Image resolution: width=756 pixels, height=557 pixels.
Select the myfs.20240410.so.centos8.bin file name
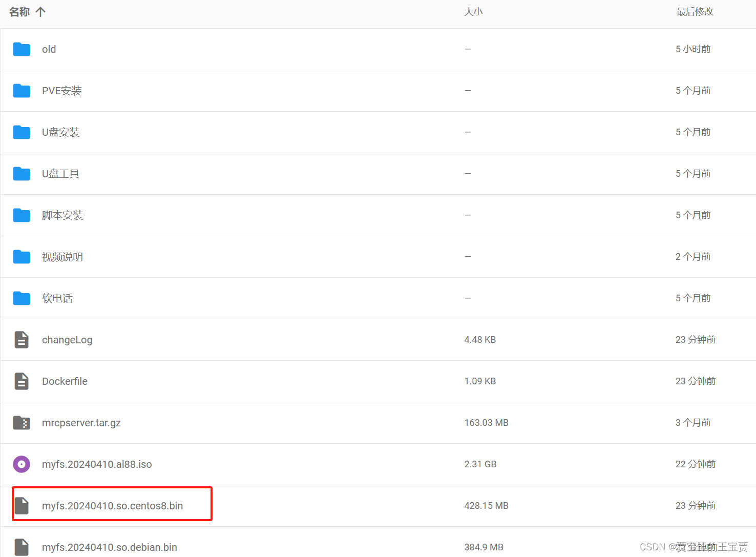pyautogui.click(x=113, y=506)
